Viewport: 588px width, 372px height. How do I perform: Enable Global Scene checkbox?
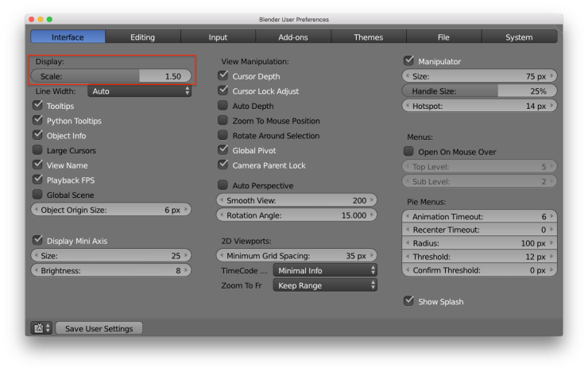37,195
